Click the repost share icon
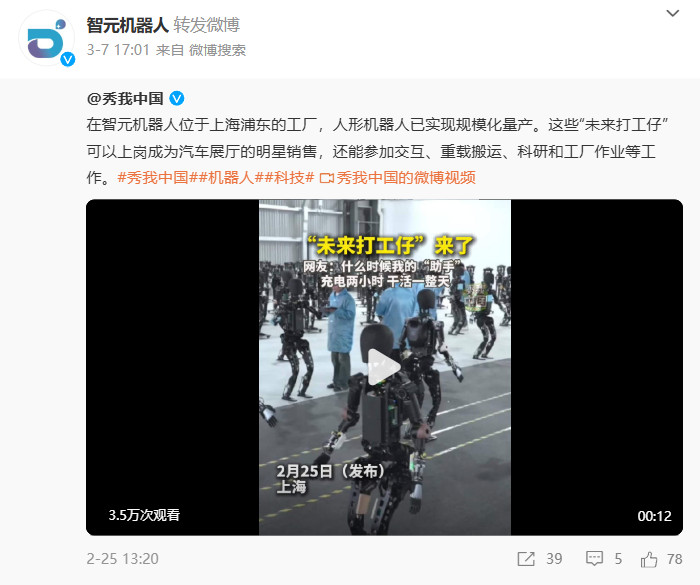Screen dimensions: 700x585 point(526,559)
